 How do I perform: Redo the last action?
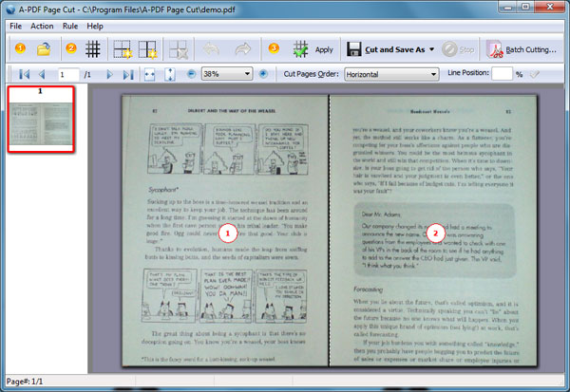tap(243, 49)
